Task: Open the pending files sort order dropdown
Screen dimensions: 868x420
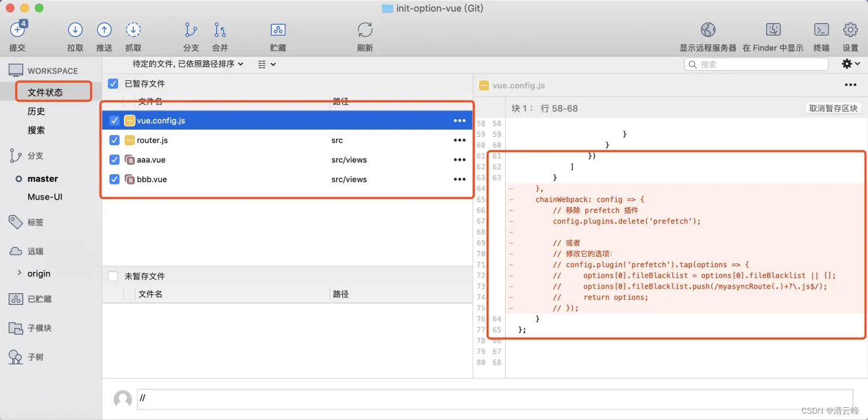Action: tap(188, 64)
